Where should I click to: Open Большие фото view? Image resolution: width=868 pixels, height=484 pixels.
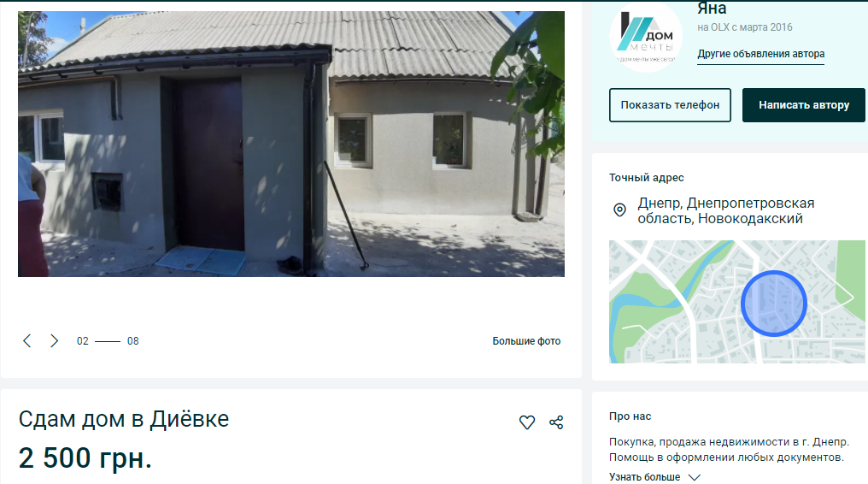(526, 341)
